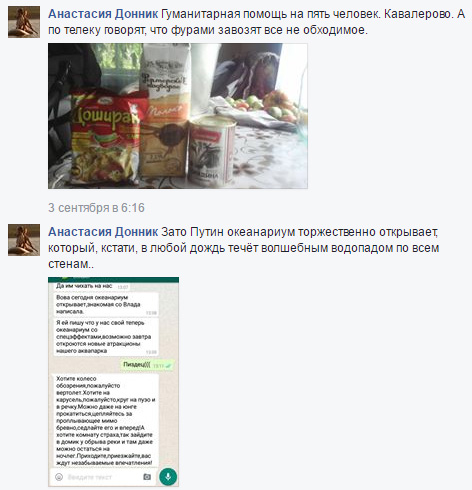Click the green outgoing message bubble
The height and width of the screenshot is (490, 472).
coord(148,365)
